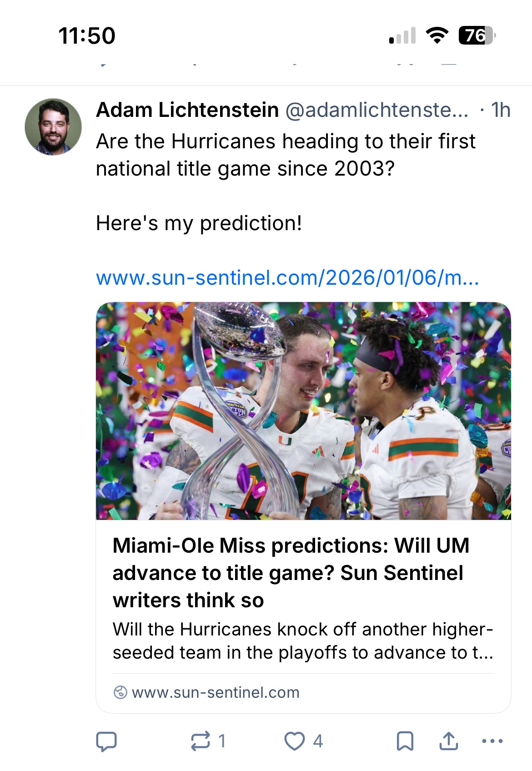Bookmark the tweet with bookmark icon

click(x=405, y=741)
